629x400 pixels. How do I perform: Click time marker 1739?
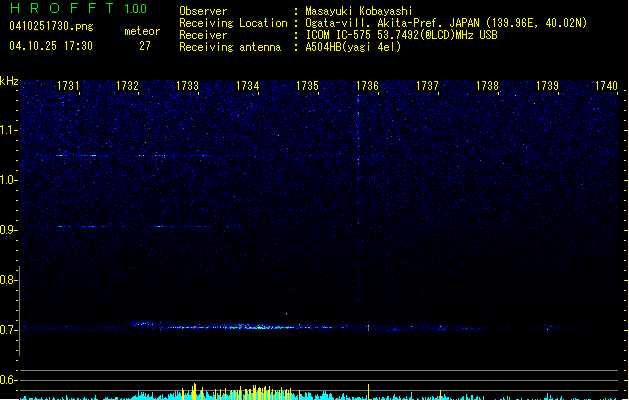tap(548, 86)
